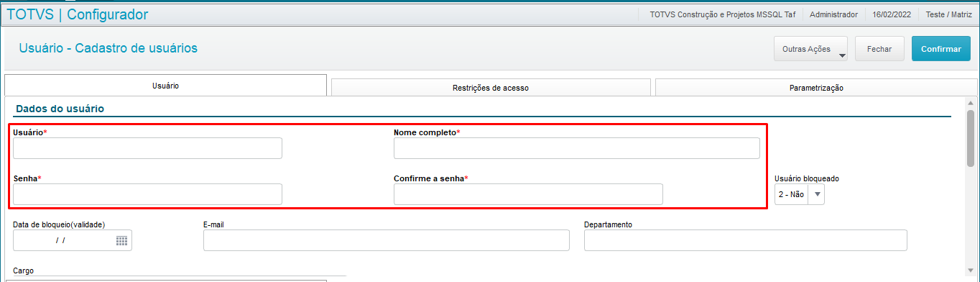The height and width of the screenshot is (282, 980).
Task: Select the Senha password field
Action: (147, 194)
